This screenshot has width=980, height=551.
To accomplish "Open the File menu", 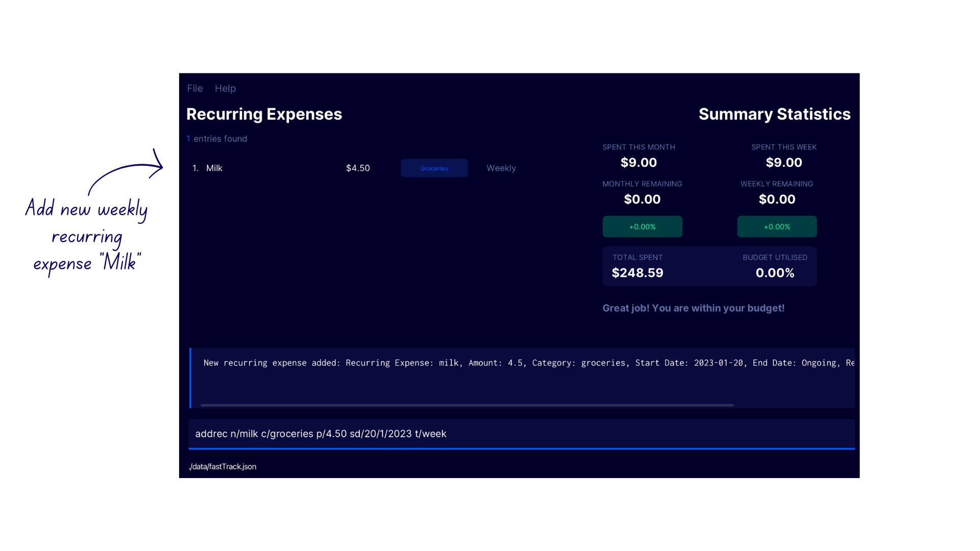I will 194,88.
